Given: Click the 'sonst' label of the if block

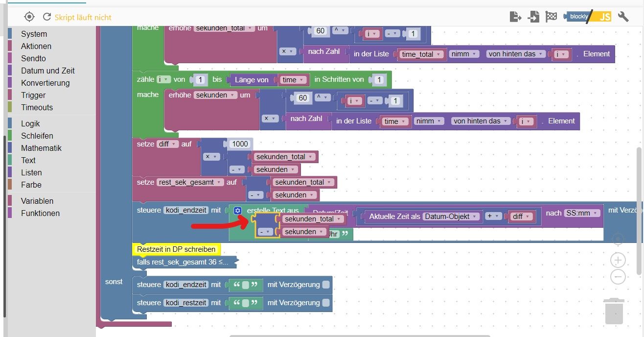Looking at the screenshot, I should [114, 282].
